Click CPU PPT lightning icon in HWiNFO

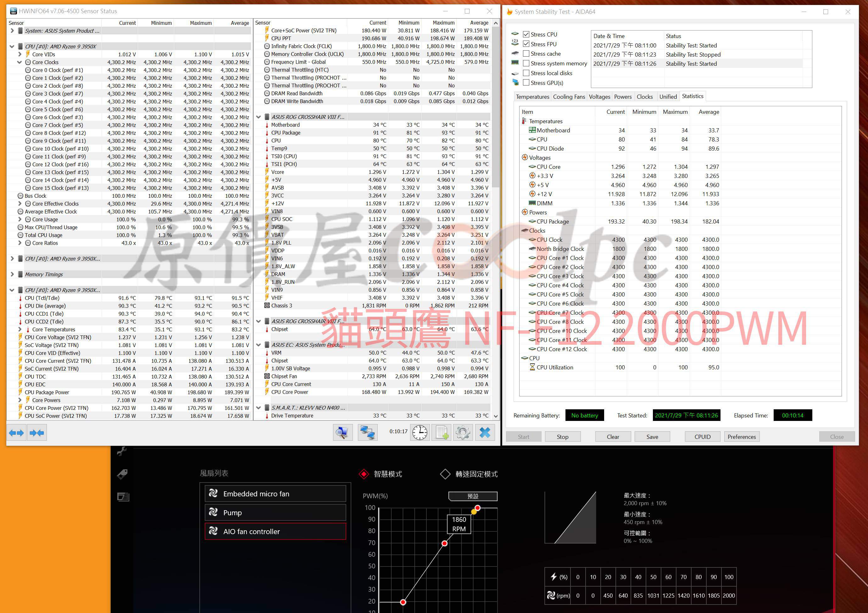pos(267,38)
